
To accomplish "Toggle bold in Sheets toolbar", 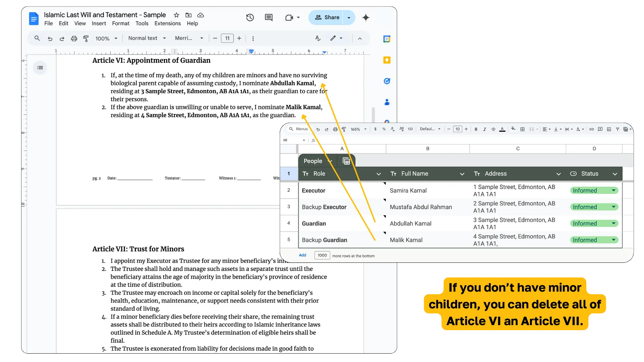I will click(476, 129).
